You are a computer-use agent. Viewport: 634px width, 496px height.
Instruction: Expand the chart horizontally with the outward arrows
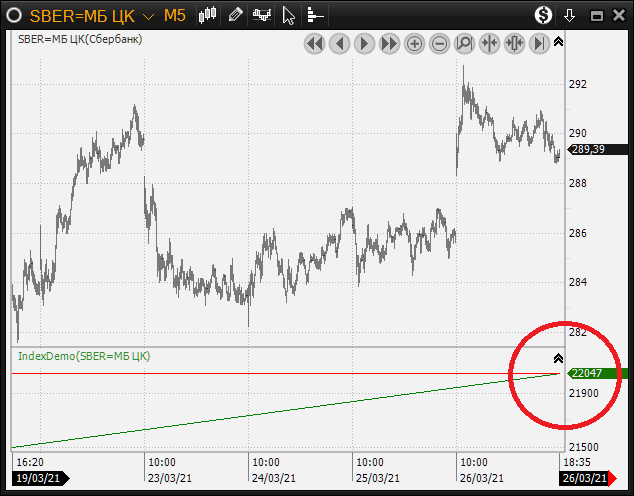pos(515,43)
